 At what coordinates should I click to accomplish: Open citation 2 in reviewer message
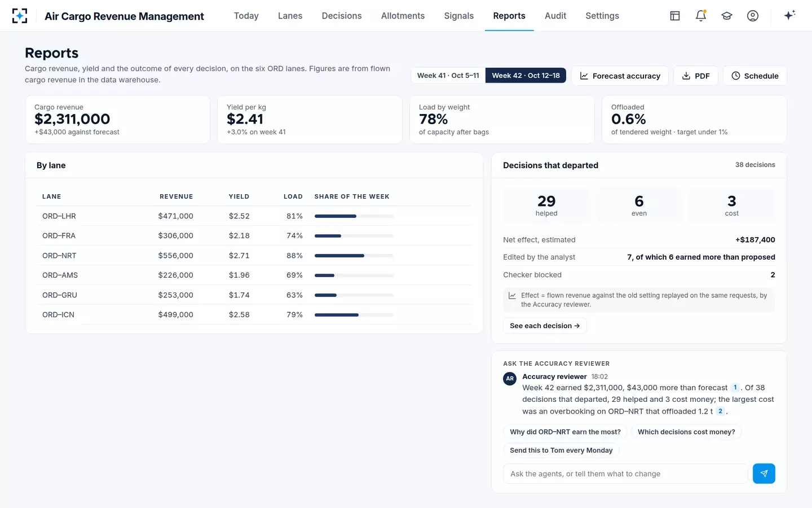720,411
